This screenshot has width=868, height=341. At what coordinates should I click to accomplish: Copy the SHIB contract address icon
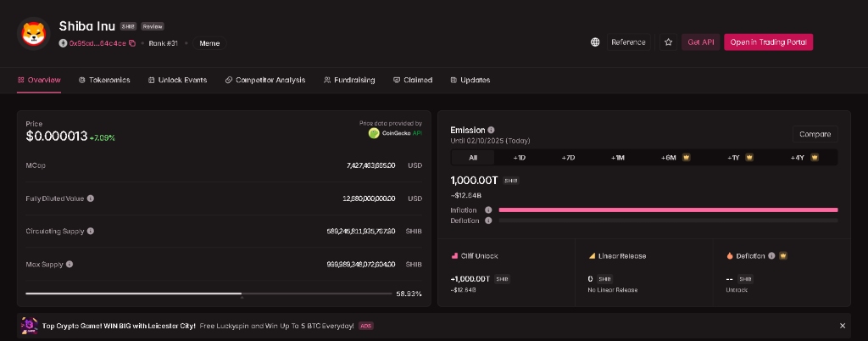[x=131, y=43]
